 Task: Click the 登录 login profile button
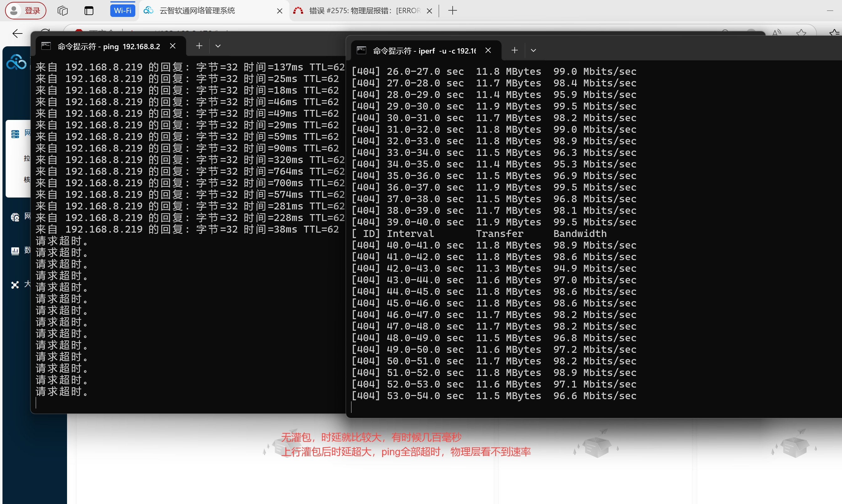(26, 11)
